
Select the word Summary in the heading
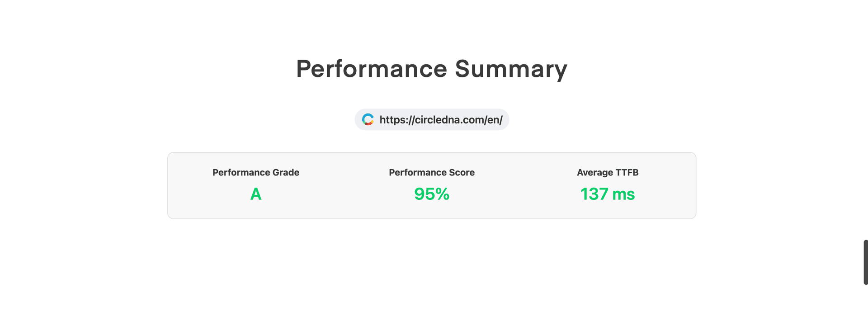pyautogui.click(x=511, y=69)
